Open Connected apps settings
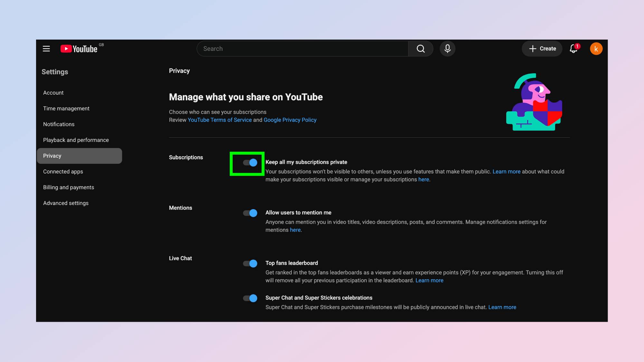Viewport: 644px width, 362px height. tap(80, 172)
